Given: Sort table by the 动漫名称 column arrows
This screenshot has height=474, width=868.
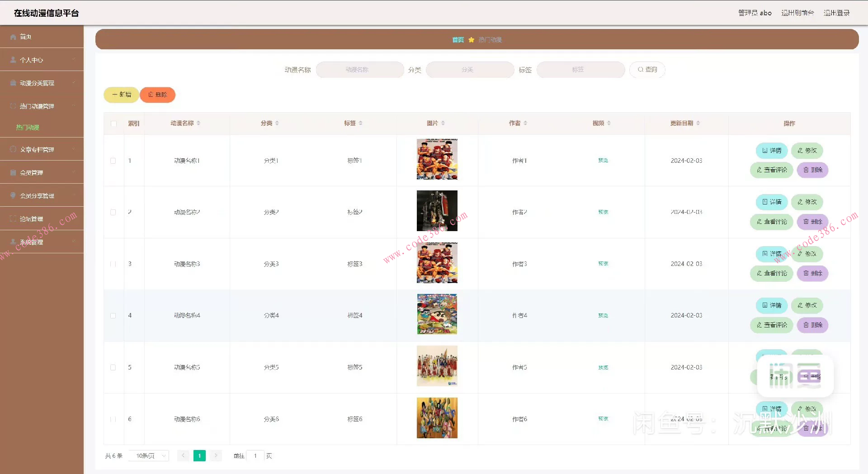Looking at the screenshot, I should 198,123.
